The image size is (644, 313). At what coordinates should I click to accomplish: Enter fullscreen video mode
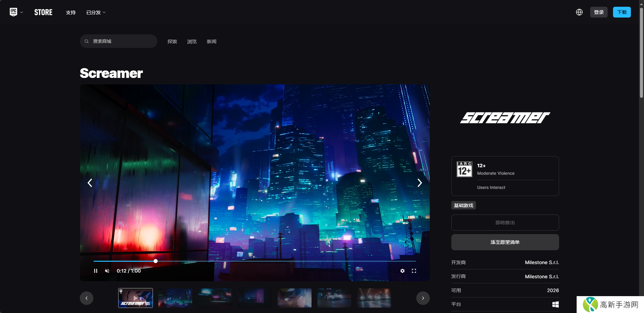click(414, 271)
